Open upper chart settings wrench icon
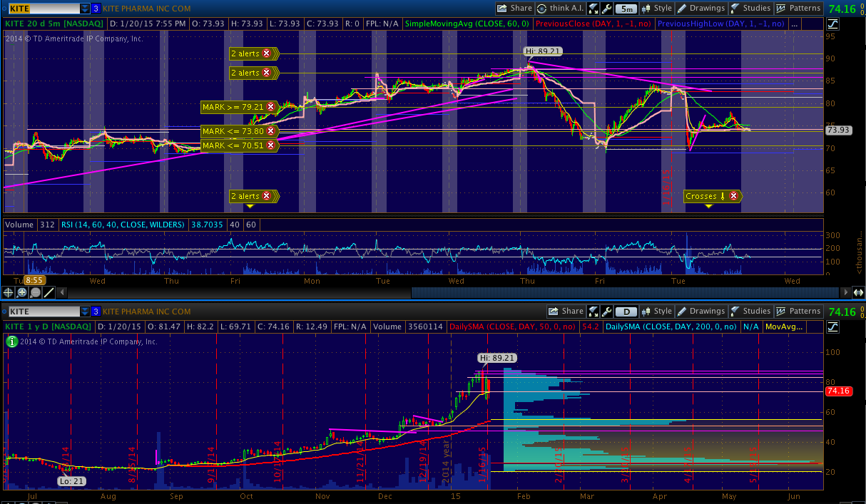Screen dimensions: 866x504 point(606,9)
